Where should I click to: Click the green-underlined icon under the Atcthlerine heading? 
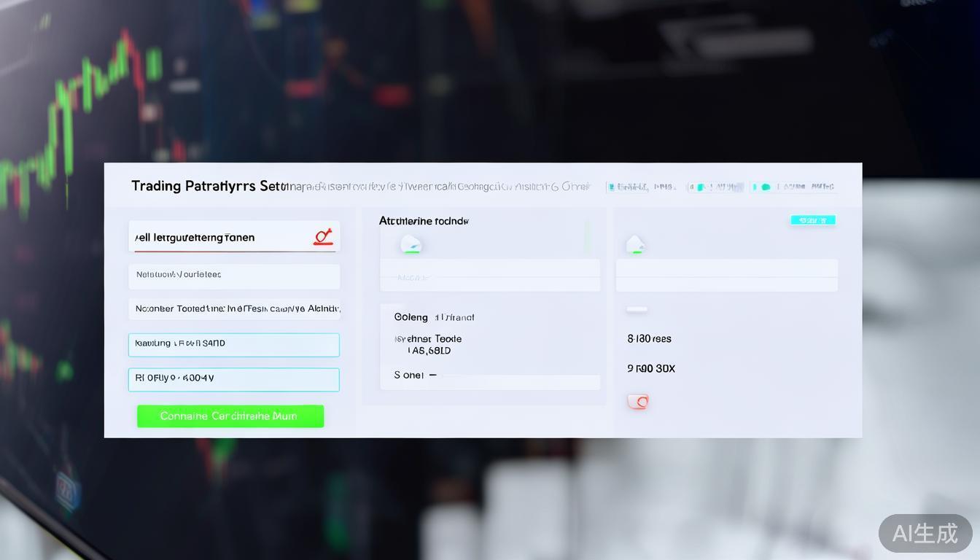click(411, 245)
